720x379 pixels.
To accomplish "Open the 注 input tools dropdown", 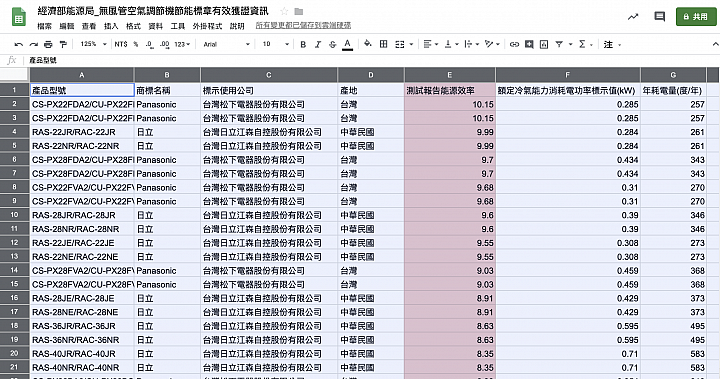I will click(x=612, y=45).
